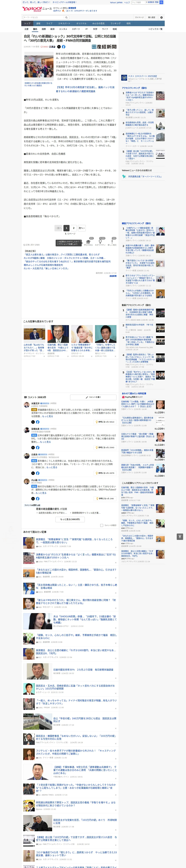This screenshot has height=868, width=186.
Task: Mark 室橋祐貴's comment 参考になった 2543
Action: [x=105, y=447]
